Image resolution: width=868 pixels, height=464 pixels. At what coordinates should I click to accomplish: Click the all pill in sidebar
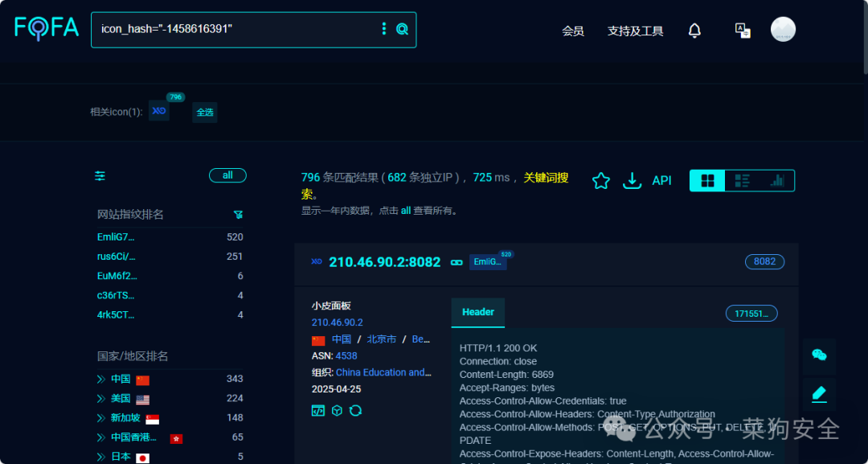point(227,175)
